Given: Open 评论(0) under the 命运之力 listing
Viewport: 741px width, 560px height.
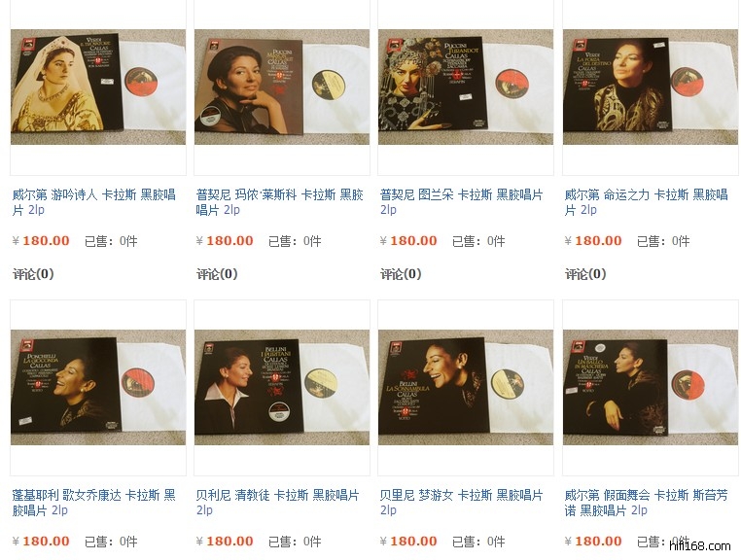Looking at the screenshot, I should point(585,274).
